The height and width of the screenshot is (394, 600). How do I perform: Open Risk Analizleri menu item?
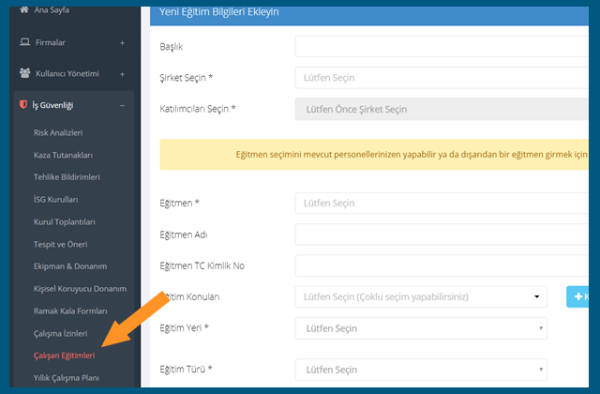[x=58, y=133]
